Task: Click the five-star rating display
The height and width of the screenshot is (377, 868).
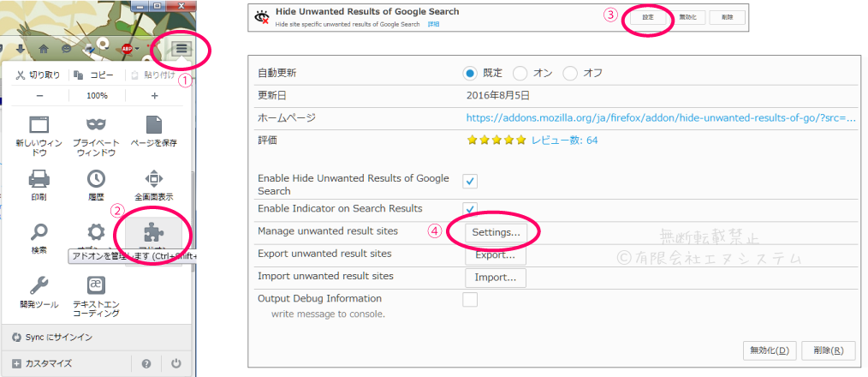Action: pos(496,141)
